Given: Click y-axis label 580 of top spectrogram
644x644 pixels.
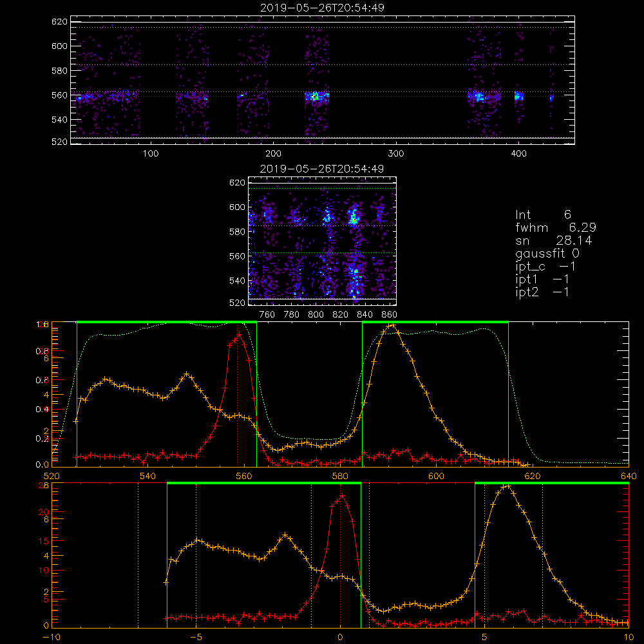Looking at the screenshot, I should [x=59, y=71].
